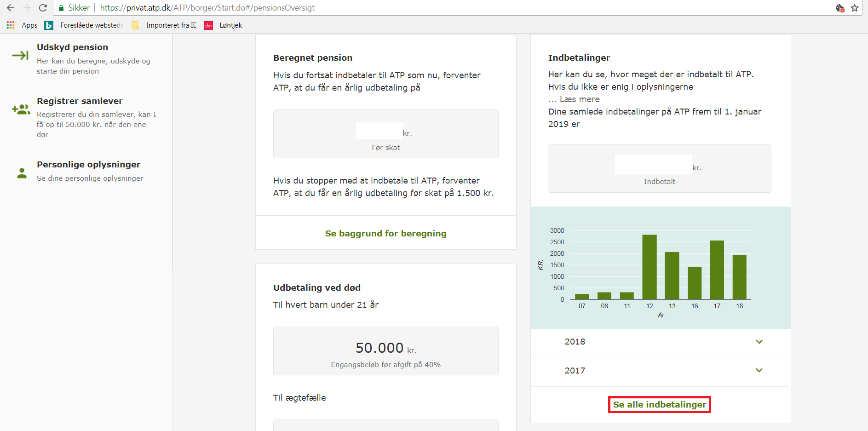Click the browser back arrow
The image size is (868, 431).
[x=10, y=8]
